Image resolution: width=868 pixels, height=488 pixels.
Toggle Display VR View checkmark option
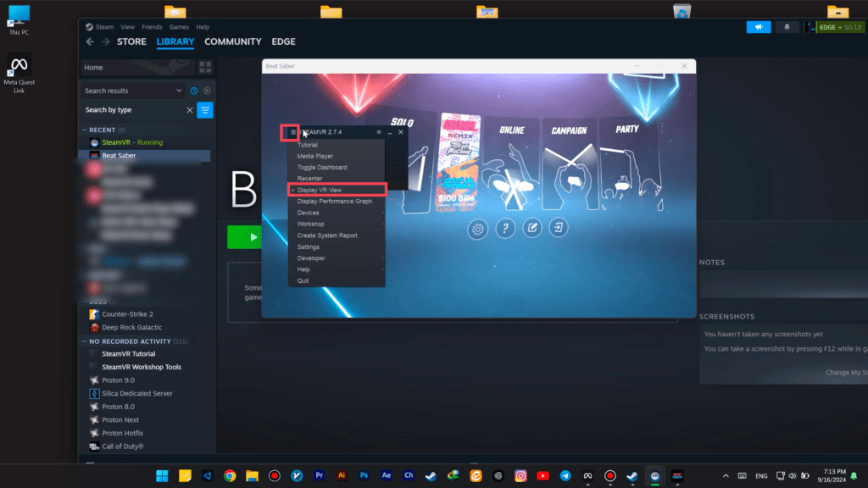(337, 190)
